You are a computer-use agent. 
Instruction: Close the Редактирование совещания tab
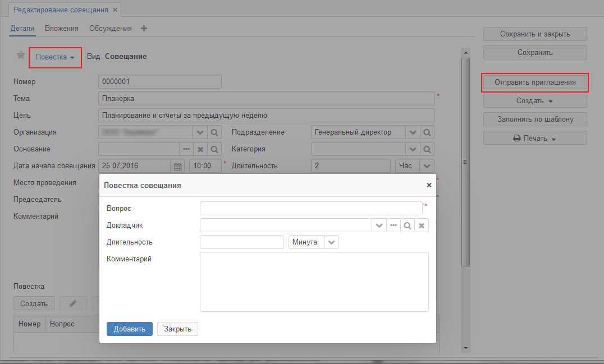115,10
